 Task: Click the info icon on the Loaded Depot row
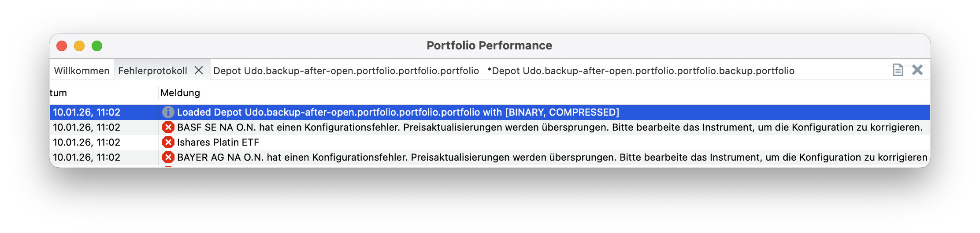[x=168, y=112]
